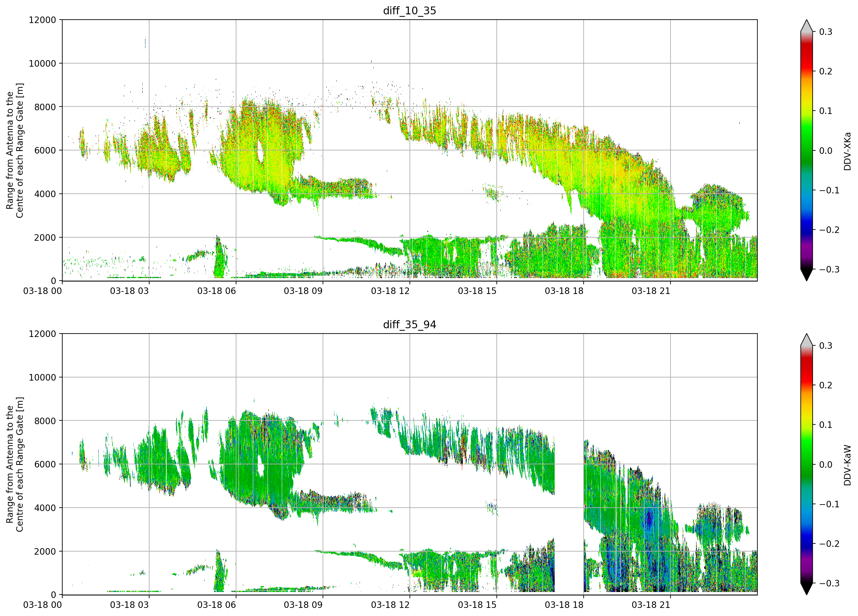
Task: Click the −0.3 tick on DDV-XKa colorbar
Action: point(829,269)
